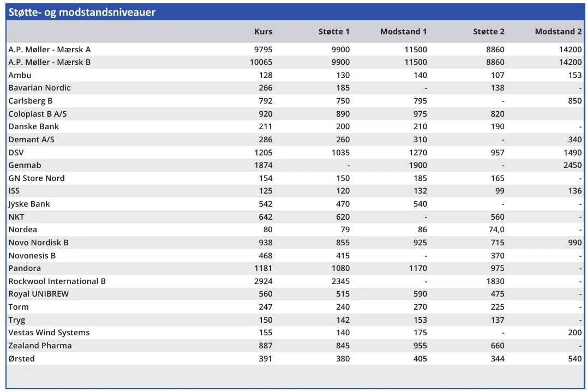Click Zealand Pharma's Støtte 1 value 845
The image size is (587, 392).
(x=342, y=346)
